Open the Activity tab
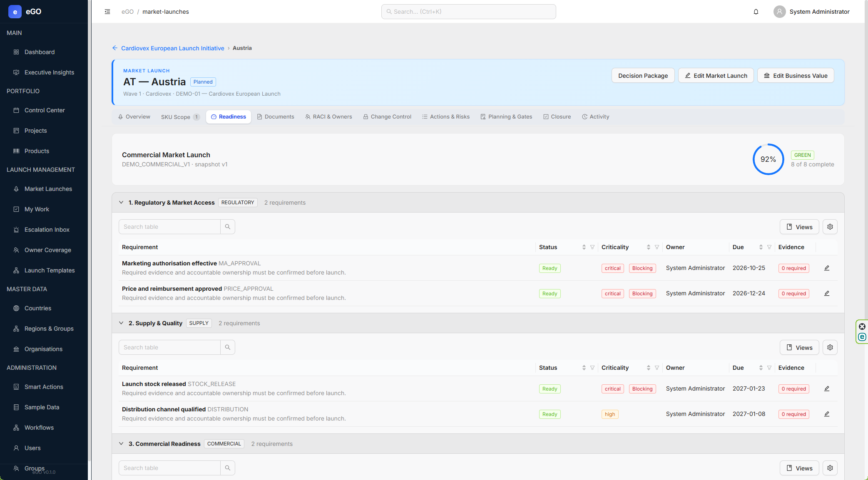 (596, 117)
